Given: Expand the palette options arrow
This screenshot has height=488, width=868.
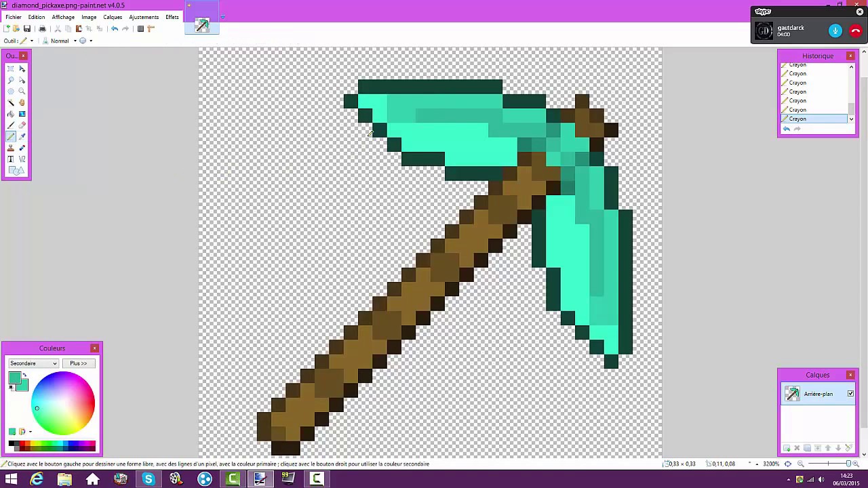Looking at the screenshot, I should (31, 432).
